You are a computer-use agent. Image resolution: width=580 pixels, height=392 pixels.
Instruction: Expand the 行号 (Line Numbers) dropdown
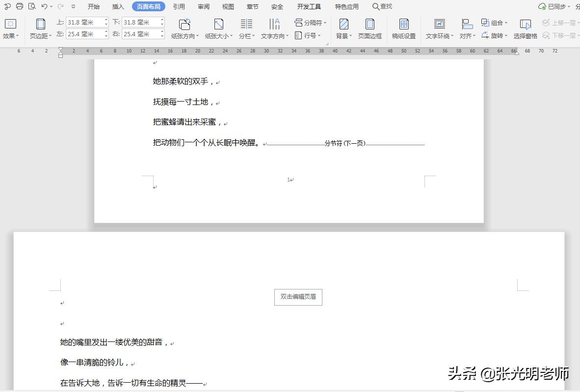tap(307, 35)
